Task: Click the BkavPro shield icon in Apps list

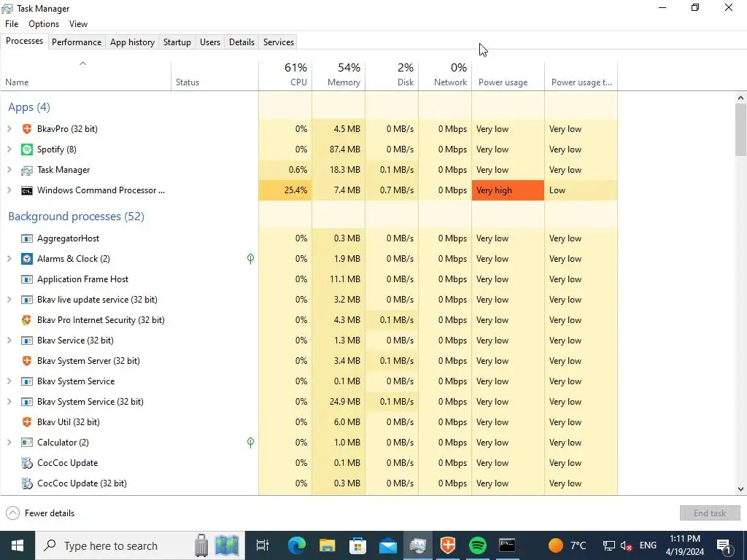Action: (27, 129)
